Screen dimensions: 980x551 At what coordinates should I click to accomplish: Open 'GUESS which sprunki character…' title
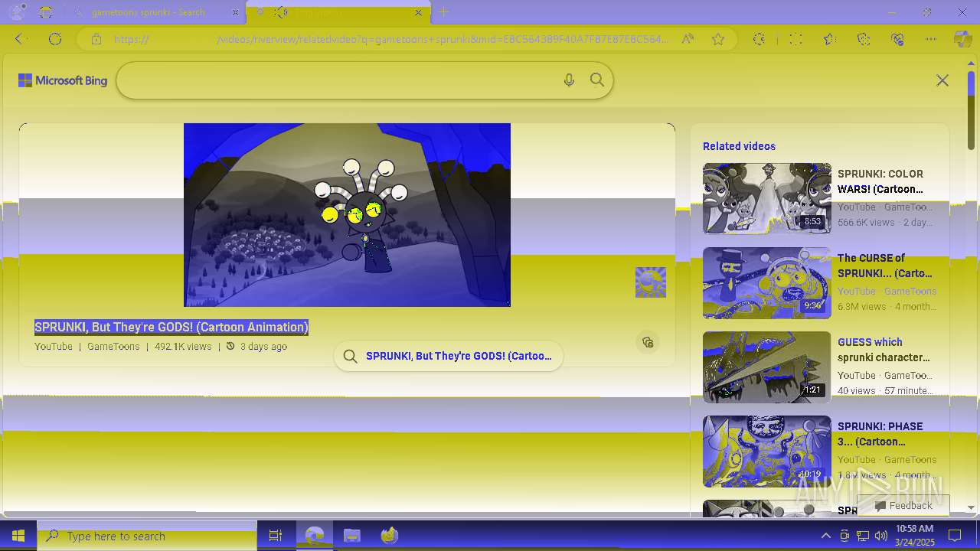click(884, 350)
